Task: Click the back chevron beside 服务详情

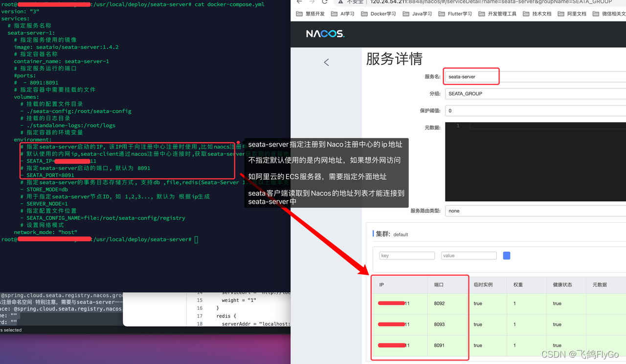Action: tap(326, 62)
